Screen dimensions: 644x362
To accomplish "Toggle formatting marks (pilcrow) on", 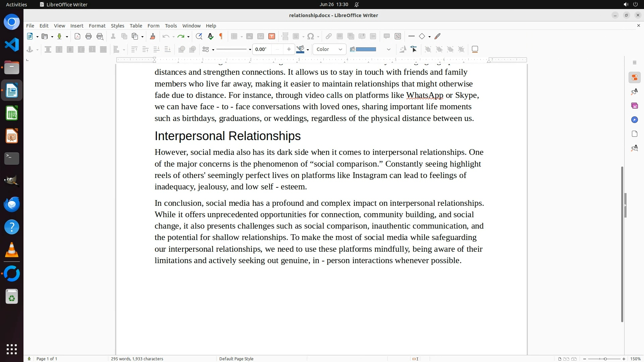I will point(221,36).
